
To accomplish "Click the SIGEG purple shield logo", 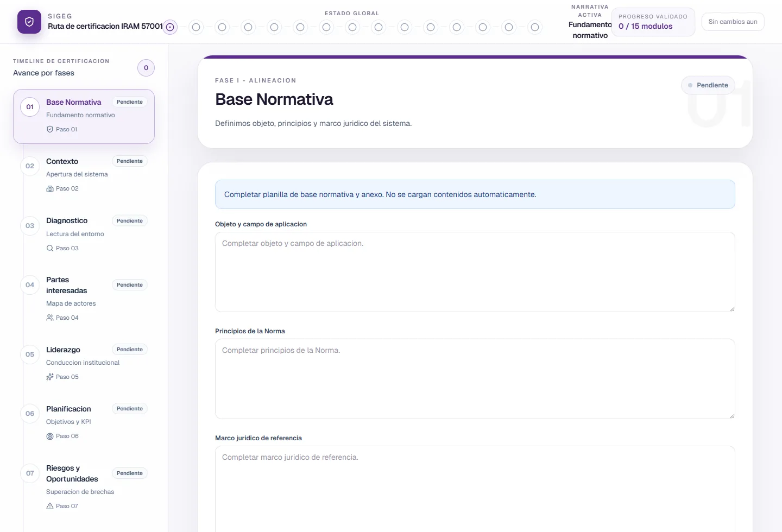I will point(29,22).
